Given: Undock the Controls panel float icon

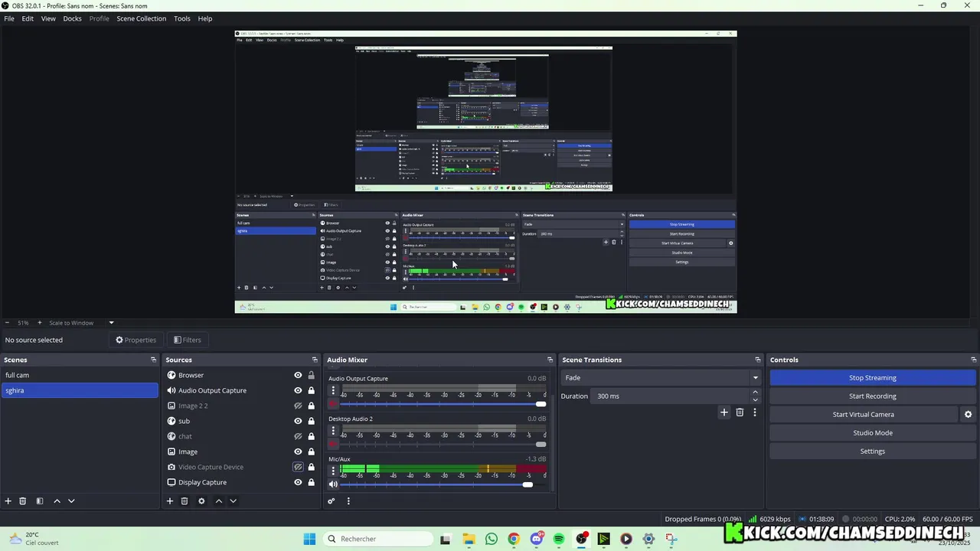Looking at the screenshot, I should click(973, 360).
